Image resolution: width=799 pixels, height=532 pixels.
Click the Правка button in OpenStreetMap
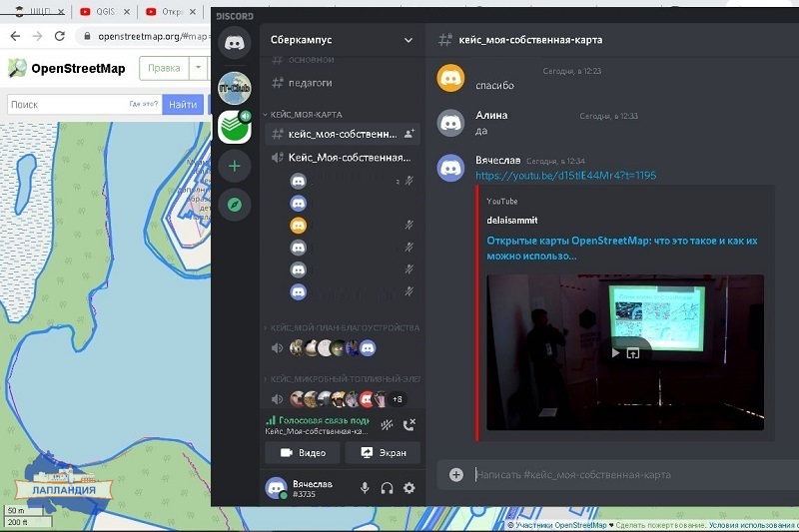tap(164, 68)
